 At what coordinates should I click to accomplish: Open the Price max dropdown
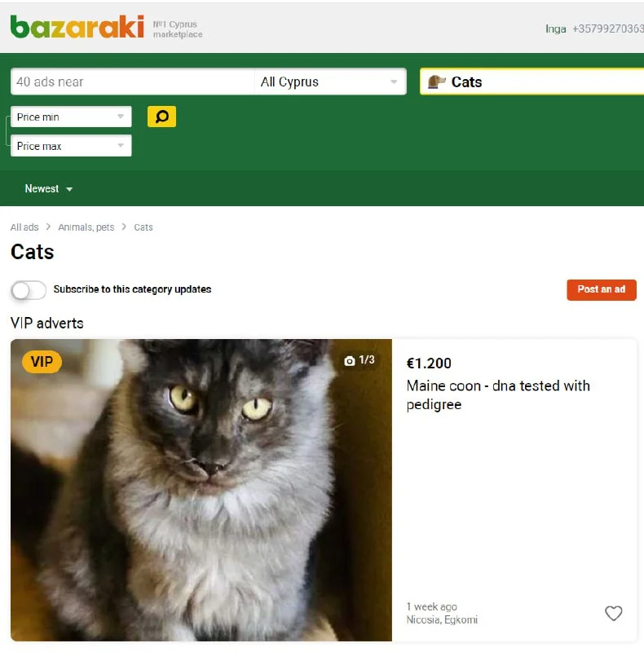point(71,146)
